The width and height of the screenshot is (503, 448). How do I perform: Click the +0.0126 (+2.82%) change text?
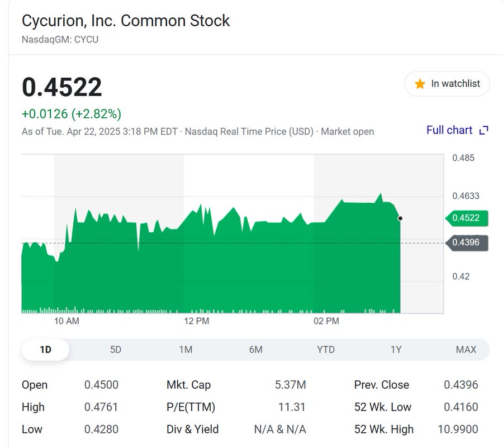coord(71,114)
